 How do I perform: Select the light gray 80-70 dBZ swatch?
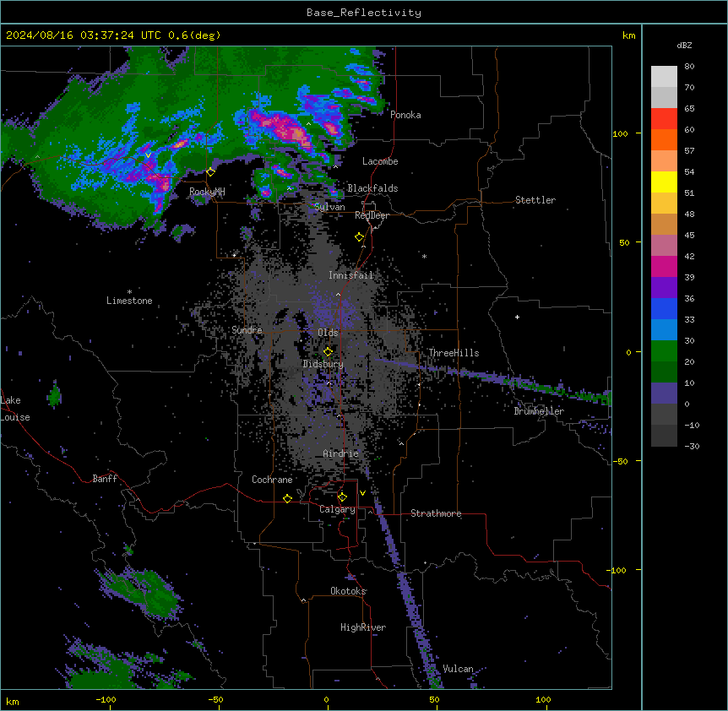[x=664, y=77]
